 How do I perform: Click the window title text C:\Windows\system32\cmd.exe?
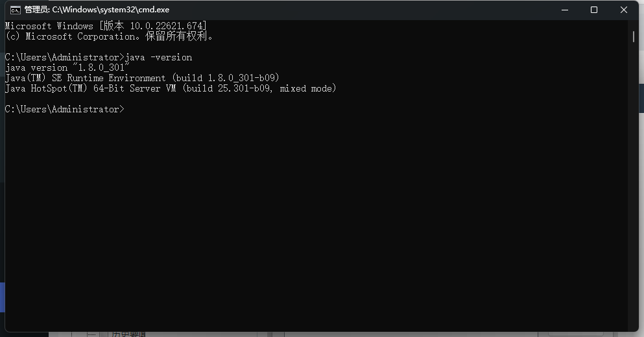click(110, 10)
